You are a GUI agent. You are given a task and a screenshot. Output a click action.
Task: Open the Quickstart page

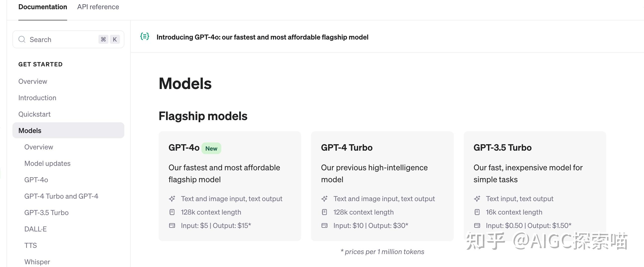pyautogui.click(x=35, y=114)
